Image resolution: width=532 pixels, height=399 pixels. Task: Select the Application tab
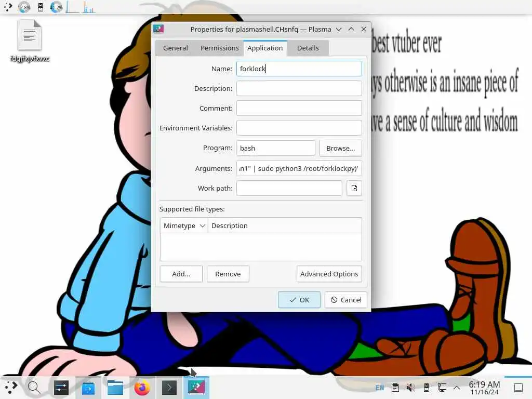click(265, 48)
